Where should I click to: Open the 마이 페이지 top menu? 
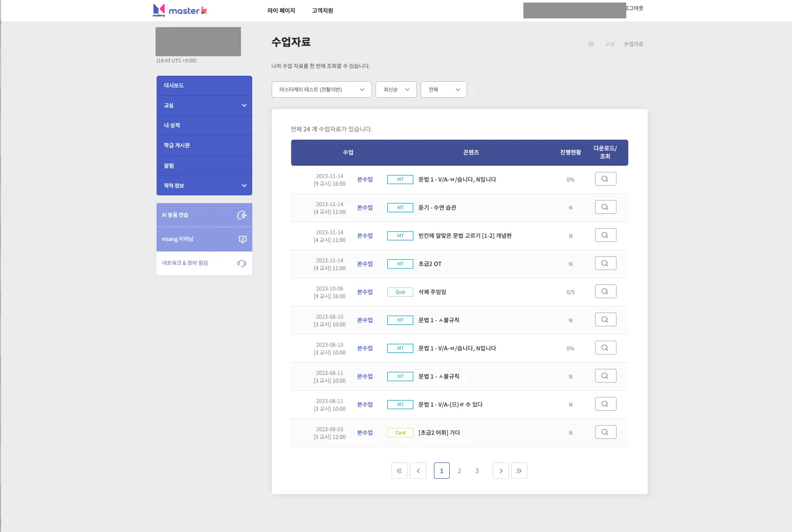(281, 11)
